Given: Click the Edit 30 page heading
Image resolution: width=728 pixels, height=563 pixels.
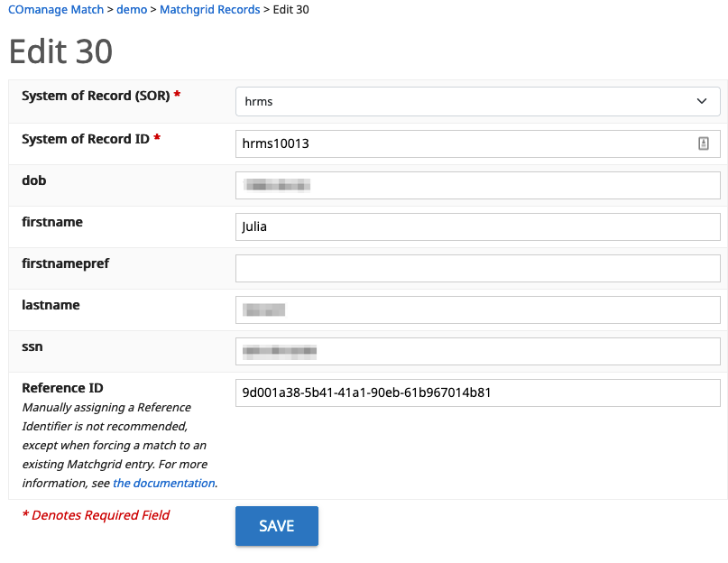Looking at the screenshot, I should click(60, 52).
